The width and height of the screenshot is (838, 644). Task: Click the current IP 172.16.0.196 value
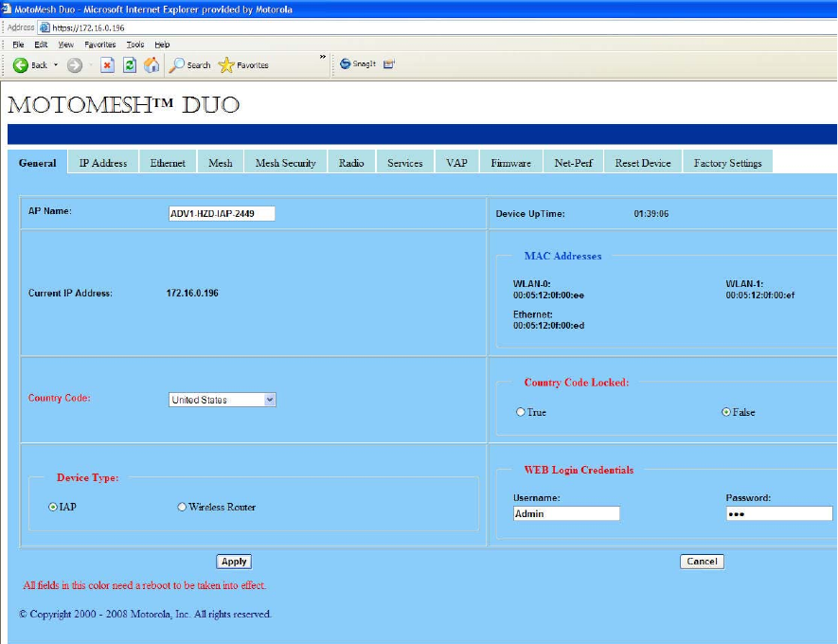point(192,293)
